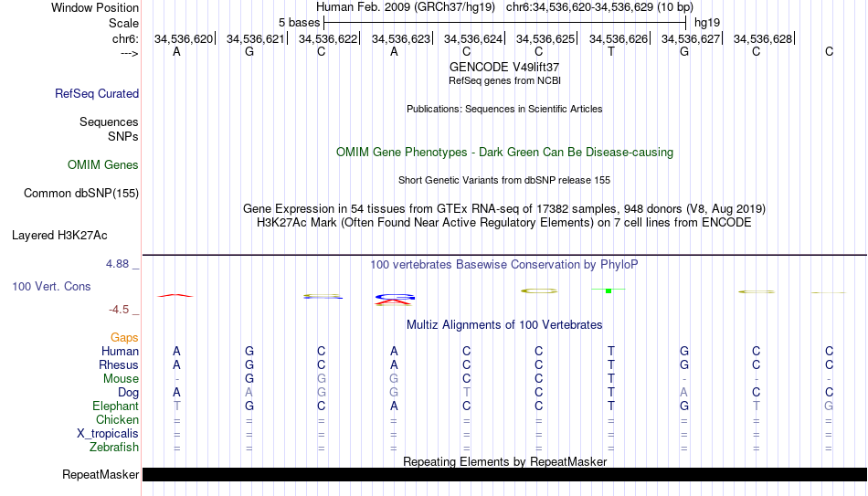
Task: Select the Rhesus species row label
Action: 119,364
